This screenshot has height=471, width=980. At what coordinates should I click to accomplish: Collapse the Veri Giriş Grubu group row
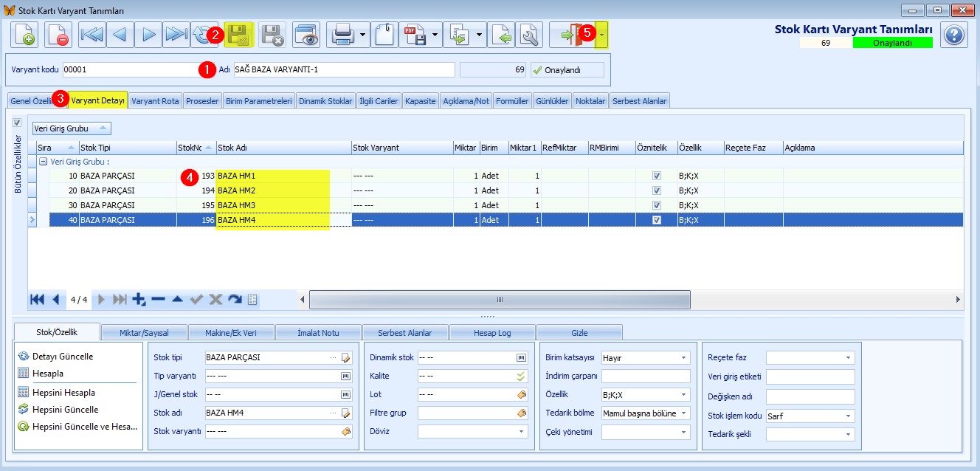click(43, 161)
